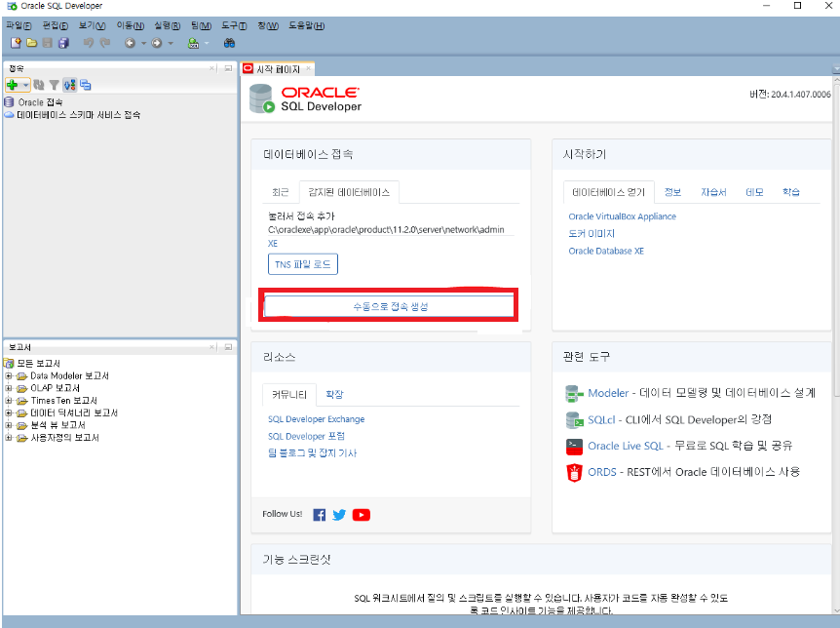The image size is (840, 628).
Task: Click the Oracle 접속 database icon
Action: (9, 101)
